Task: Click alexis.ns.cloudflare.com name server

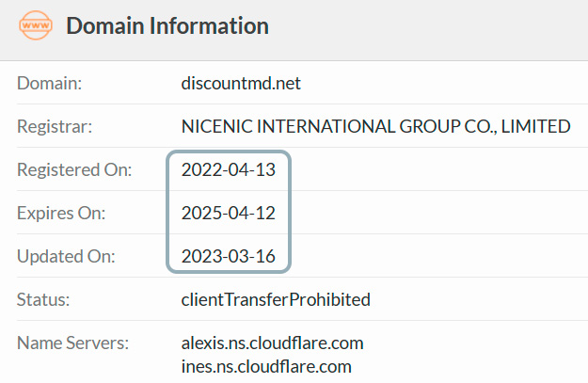Action: point(272,343)
